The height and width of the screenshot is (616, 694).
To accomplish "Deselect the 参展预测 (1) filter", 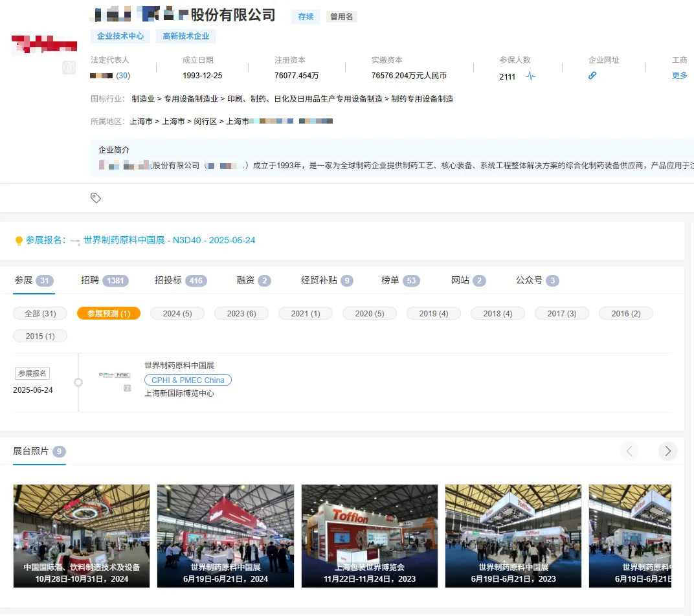I will (x=108, y=313).
